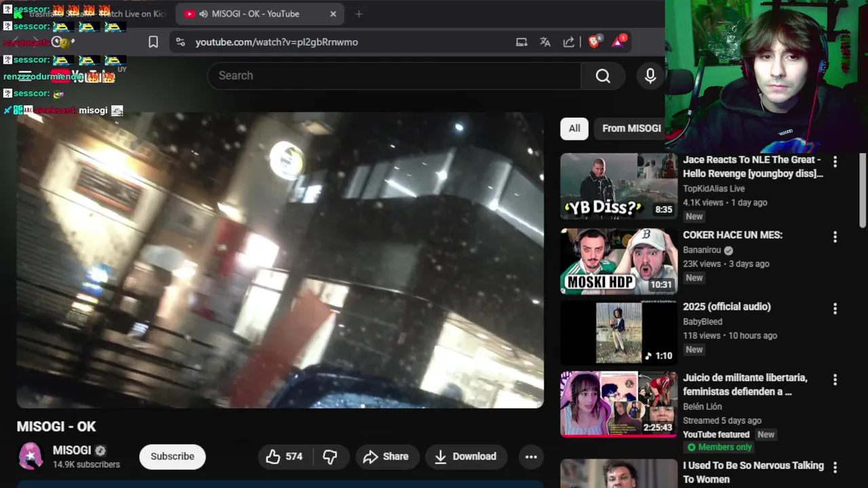This screenshot has height=488, width=868.
Task: Click the 14.9K subscribers text
Action: [x=86, y=465]
